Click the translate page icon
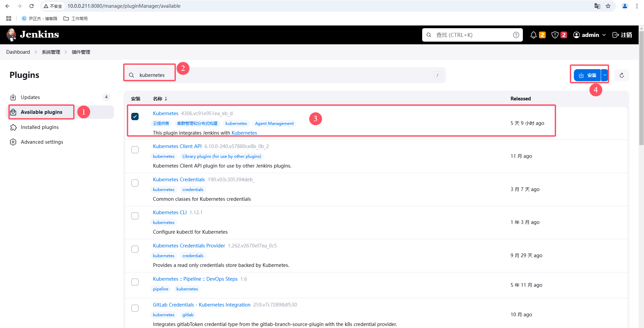The width and height of the screenshot is (644, 328). tap(597, 6)
